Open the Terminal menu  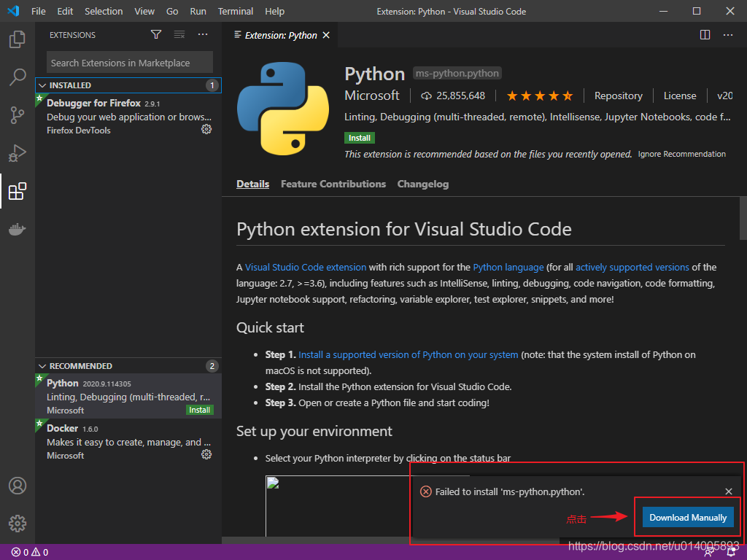[x=236, y=11]
